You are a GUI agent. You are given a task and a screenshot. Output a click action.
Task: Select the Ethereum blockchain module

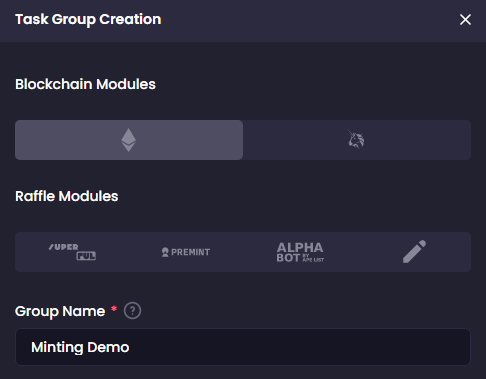tap(129, 140)
